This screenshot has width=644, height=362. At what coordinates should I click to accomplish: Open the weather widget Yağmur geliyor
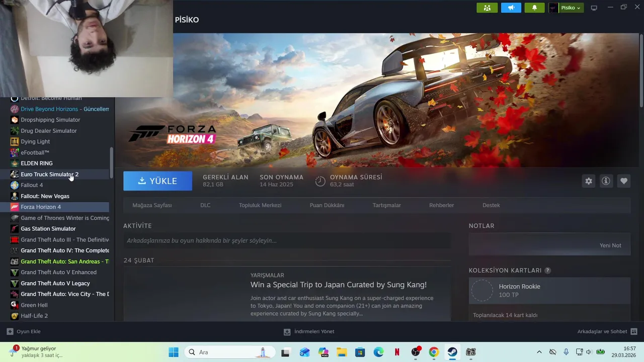coord(36,351)
